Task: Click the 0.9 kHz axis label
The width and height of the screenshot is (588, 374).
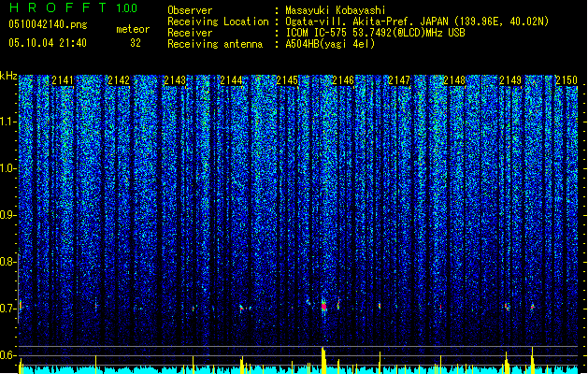Action: click(7, 215)
